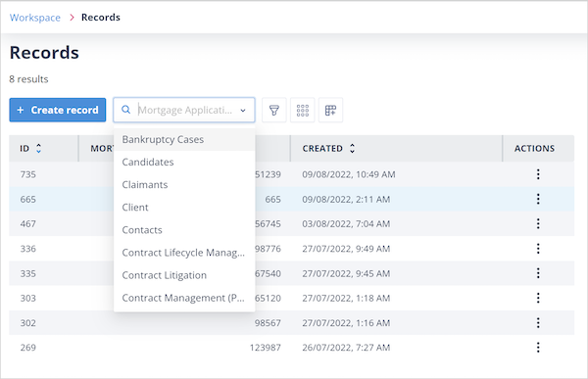Click the value 98567 in the table

coord(268,323)
